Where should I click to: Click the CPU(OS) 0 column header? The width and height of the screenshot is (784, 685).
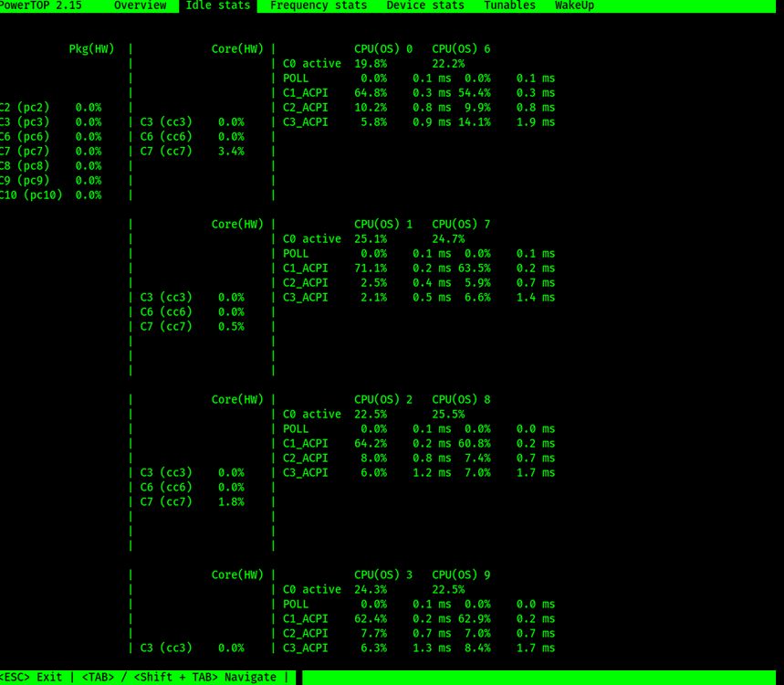click(x=383, y=49)
